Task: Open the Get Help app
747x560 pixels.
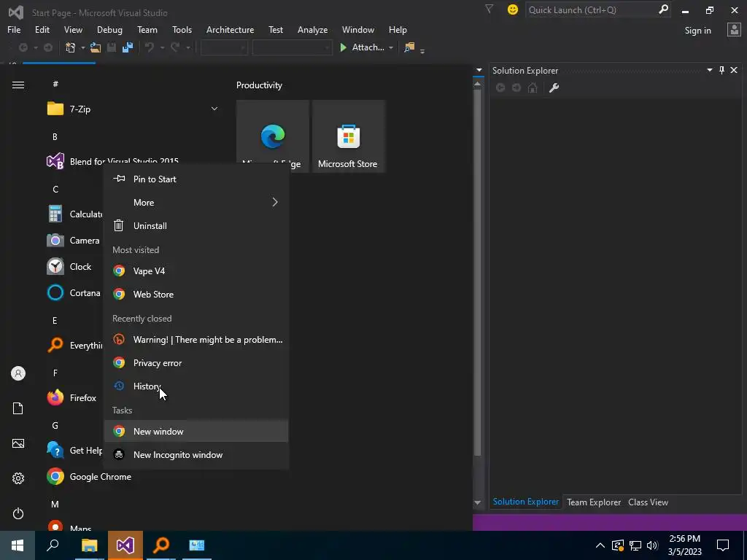Action: (x=74, y=450)
